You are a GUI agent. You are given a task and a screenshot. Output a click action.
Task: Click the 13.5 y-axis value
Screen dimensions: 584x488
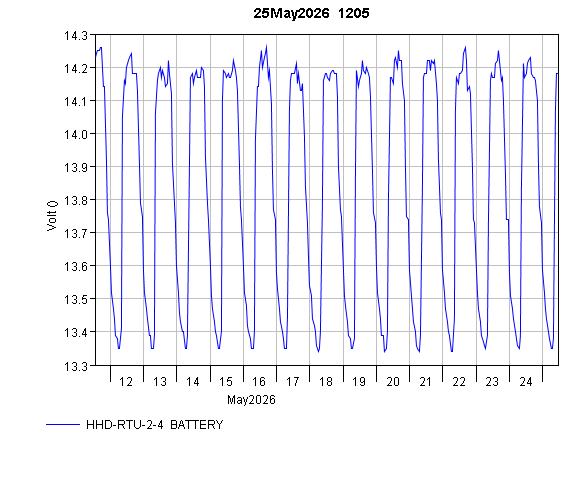point(76,300)
